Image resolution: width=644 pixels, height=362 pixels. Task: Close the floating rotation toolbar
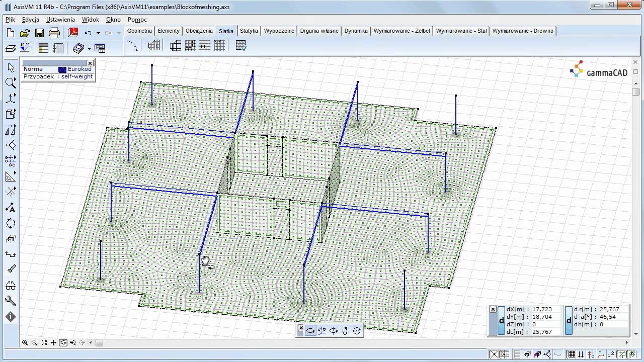coord(301,329)
